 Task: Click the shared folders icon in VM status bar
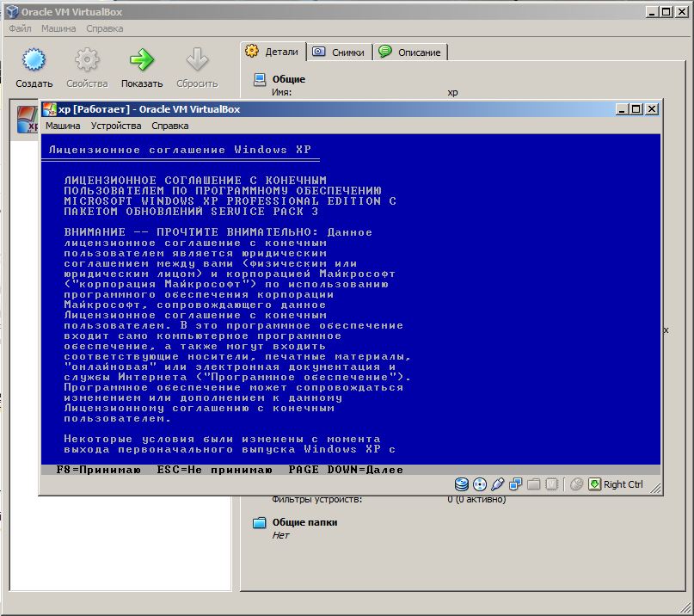[534, 484]
